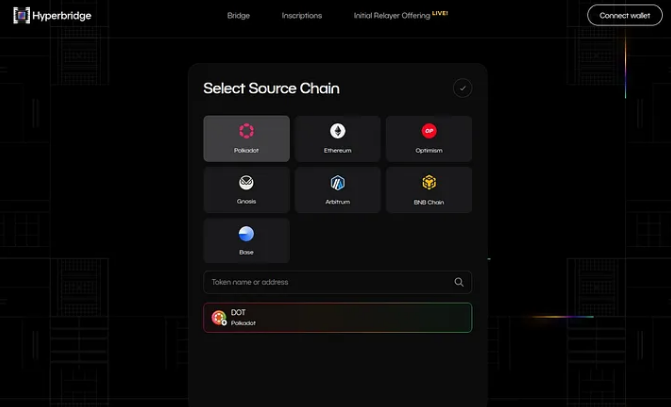The height and width of the screenshot is (407, 671).
Task: Confirm selection with the checkmark icon
Action: coord(462,88)
